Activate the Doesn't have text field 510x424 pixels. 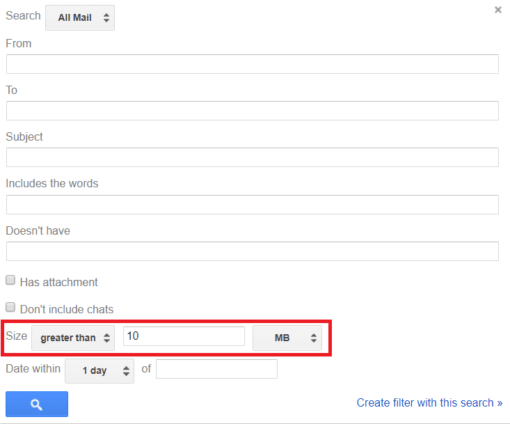pos(252,251)
